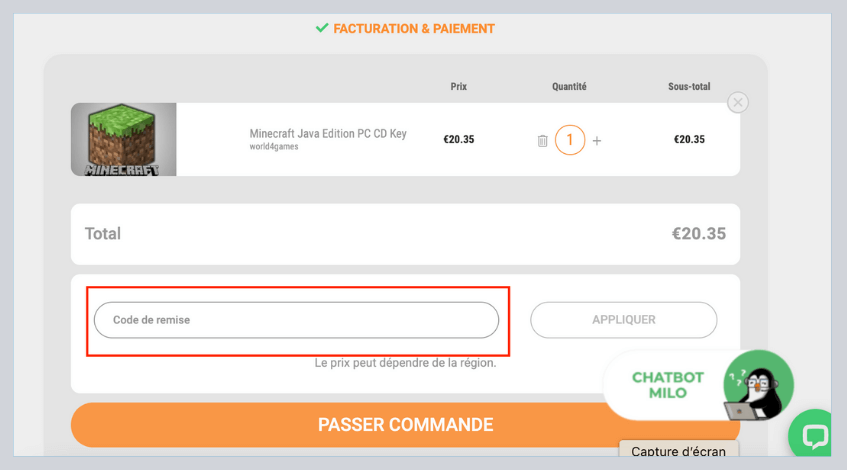
Task: Open the CHATBOT MILO label
Action: 668,385
